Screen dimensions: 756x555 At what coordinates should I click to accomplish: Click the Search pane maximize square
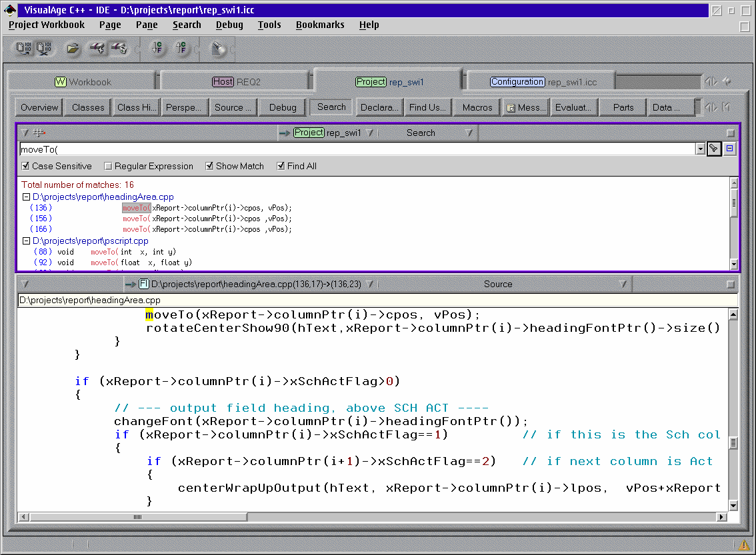click(x=731, y=133)
